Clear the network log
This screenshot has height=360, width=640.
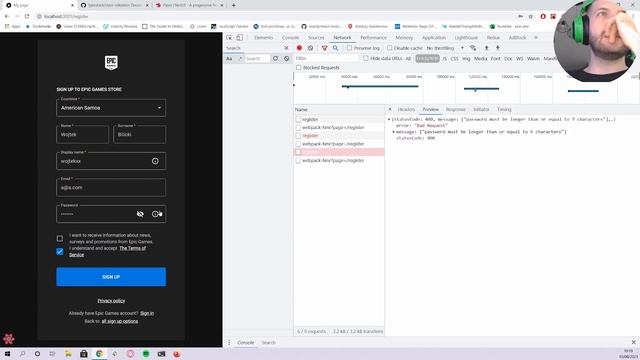[311, 48]
